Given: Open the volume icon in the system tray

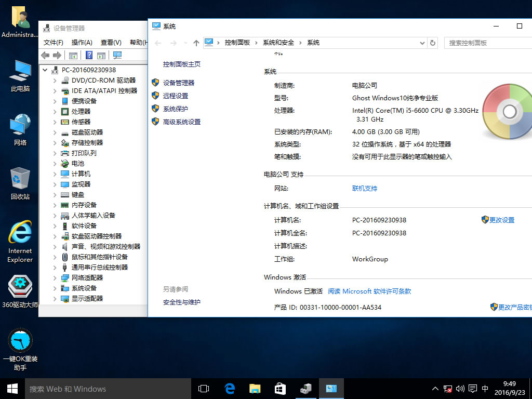Looking at the screenshot, I should coord(460,388).
